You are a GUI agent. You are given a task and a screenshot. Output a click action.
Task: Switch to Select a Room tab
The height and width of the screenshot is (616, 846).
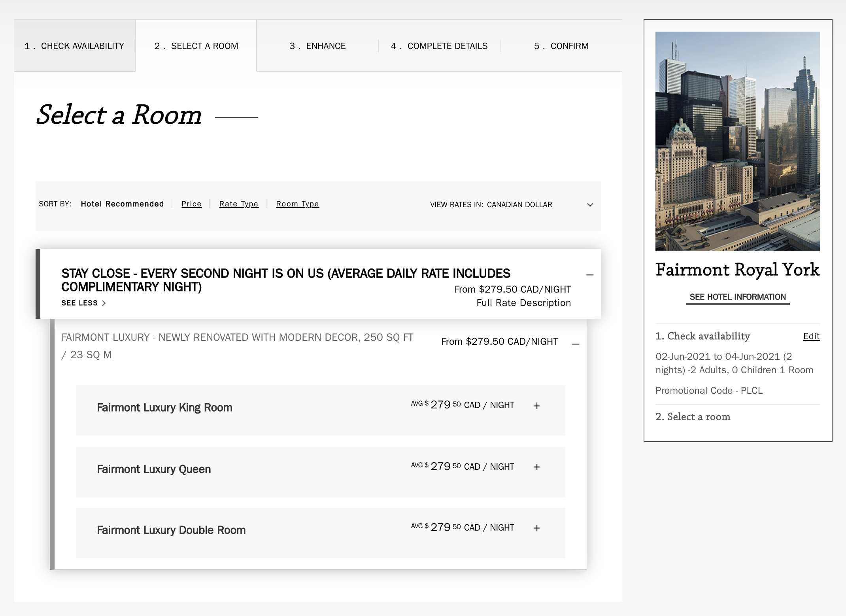pos(196,46)
